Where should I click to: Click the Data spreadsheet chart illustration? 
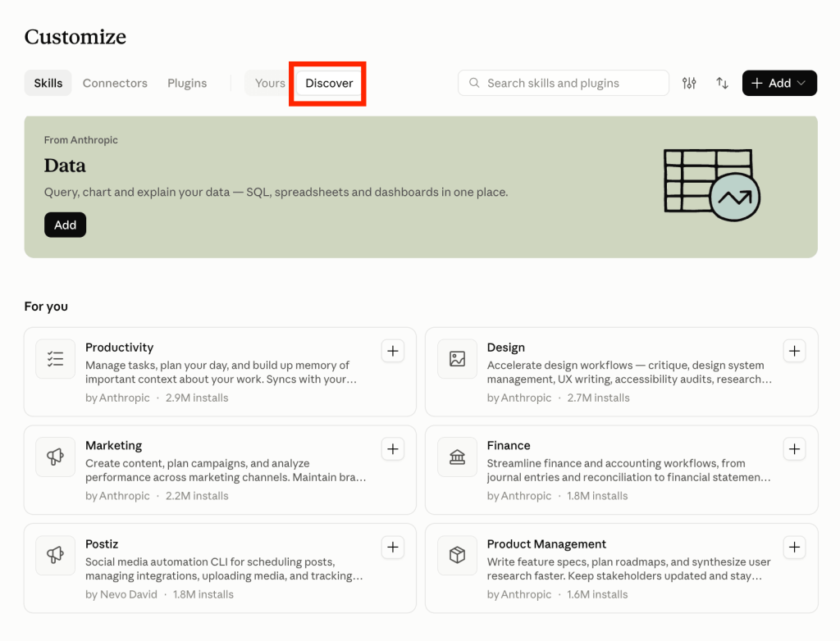pos(712,184)
